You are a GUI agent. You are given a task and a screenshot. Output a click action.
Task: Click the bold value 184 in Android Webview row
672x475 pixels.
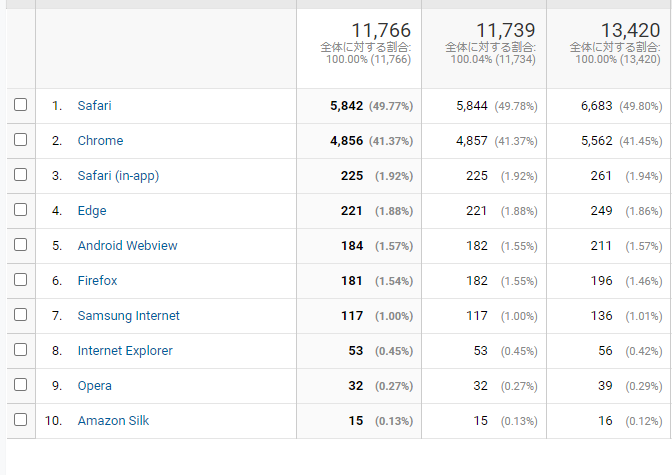pos(352,246)
